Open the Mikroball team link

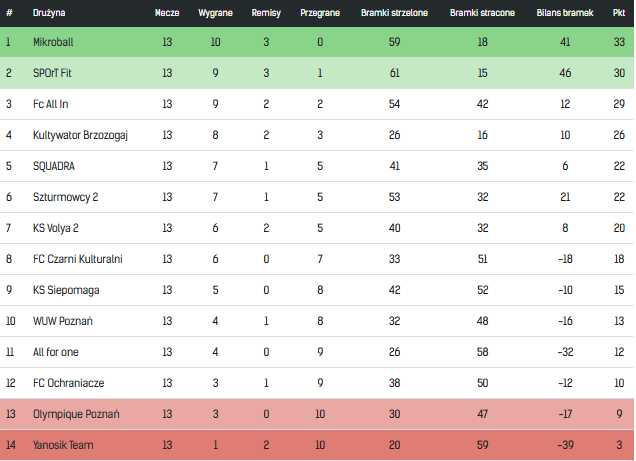pos(53,42)
